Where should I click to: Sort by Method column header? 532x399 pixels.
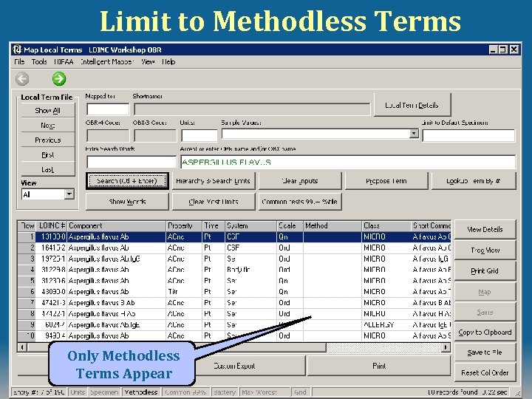click(x=332, y=226)
